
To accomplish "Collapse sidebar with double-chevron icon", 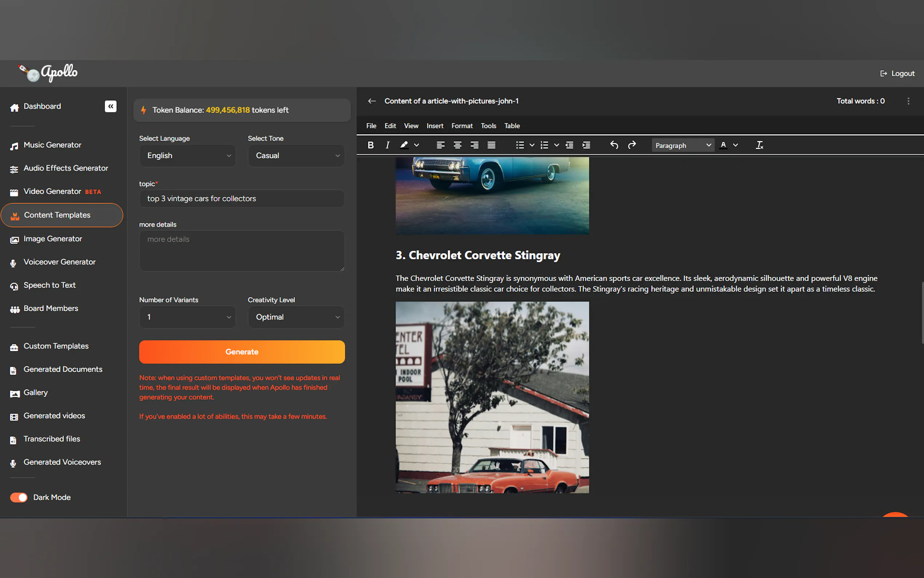I will 110,106.
